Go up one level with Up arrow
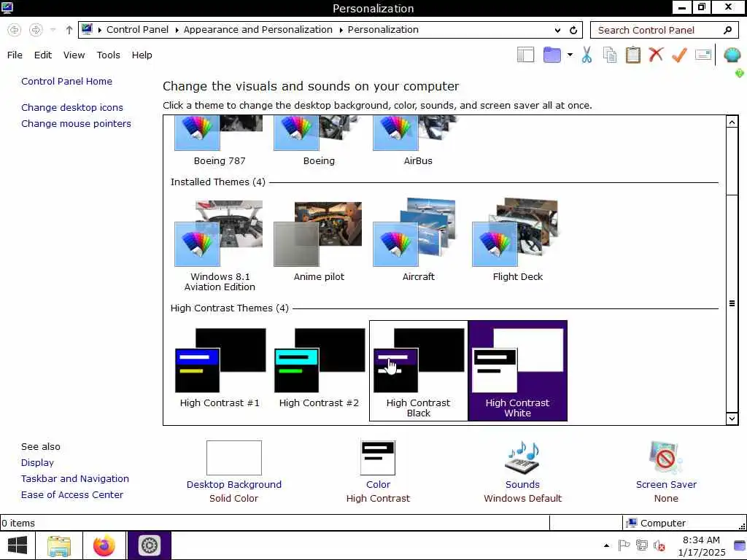The width and height of the screenshot is (747, 560). coord(69,30)
